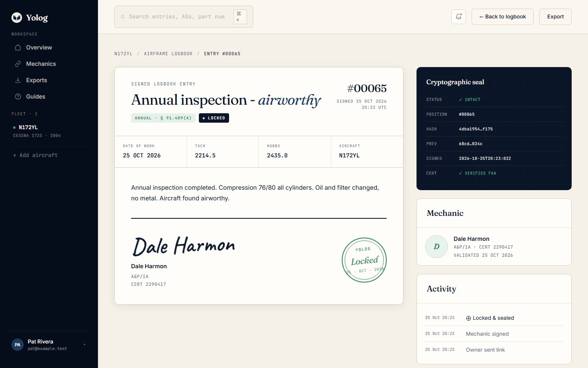The image size is (588, 368).
Task: Open notifications bell
Action: [459, 17]
